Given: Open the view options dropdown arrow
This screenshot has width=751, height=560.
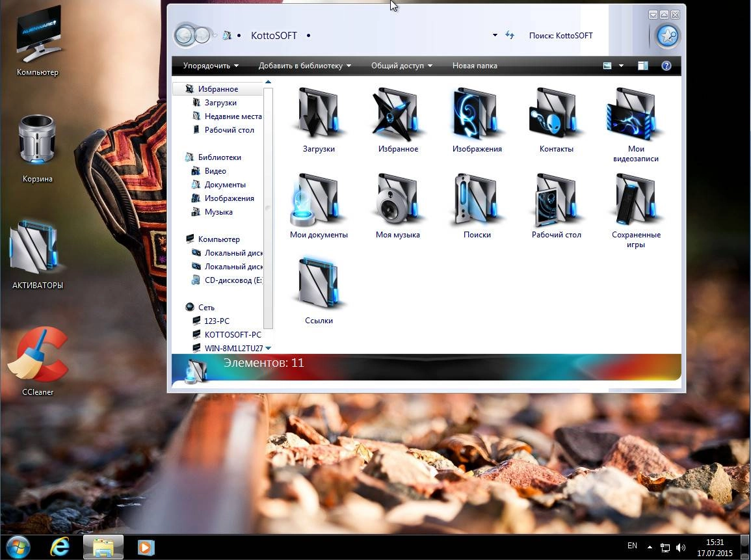Looking at the screenshot, I should point(621,66).
